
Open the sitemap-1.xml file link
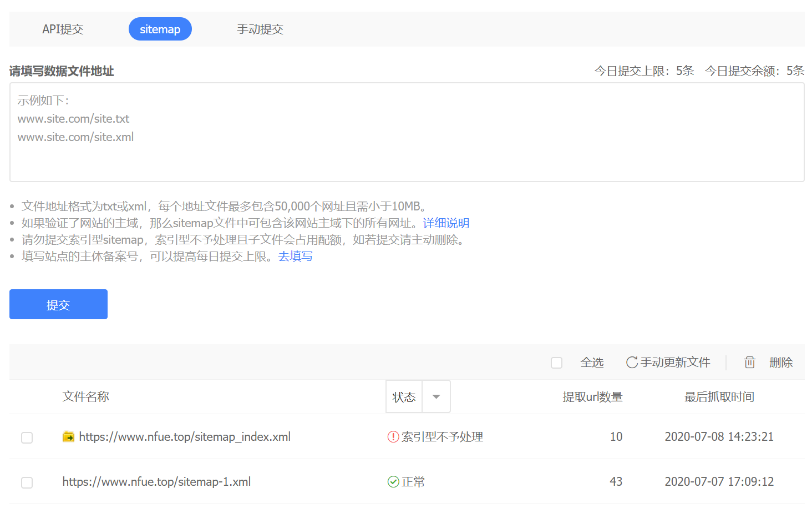156,482
